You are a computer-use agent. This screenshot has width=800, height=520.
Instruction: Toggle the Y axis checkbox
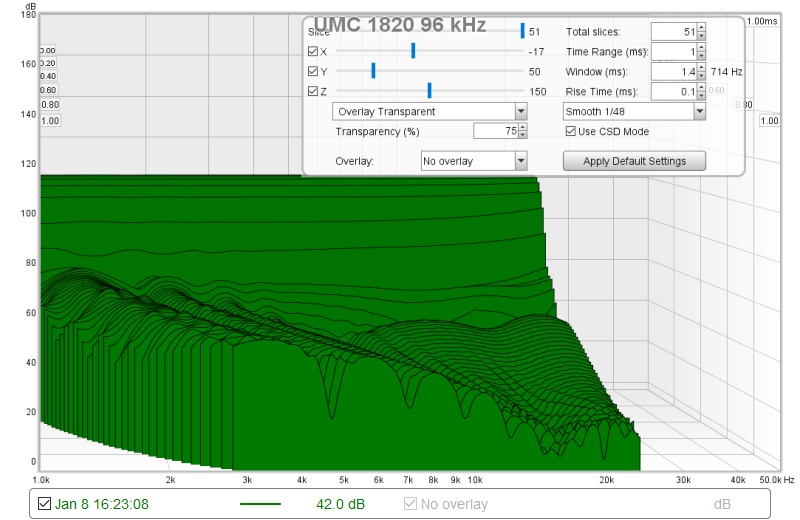click(x=313, y=71)
